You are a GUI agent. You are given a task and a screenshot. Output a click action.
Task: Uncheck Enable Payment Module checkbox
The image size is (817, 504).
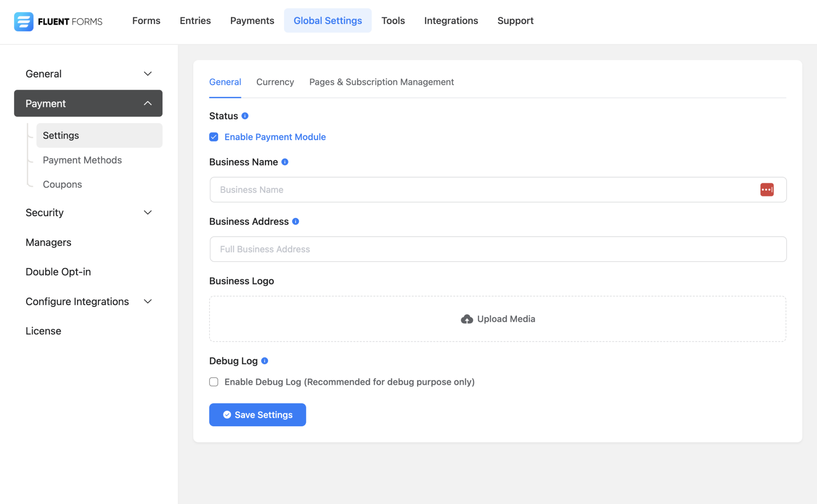coord(214,137)
